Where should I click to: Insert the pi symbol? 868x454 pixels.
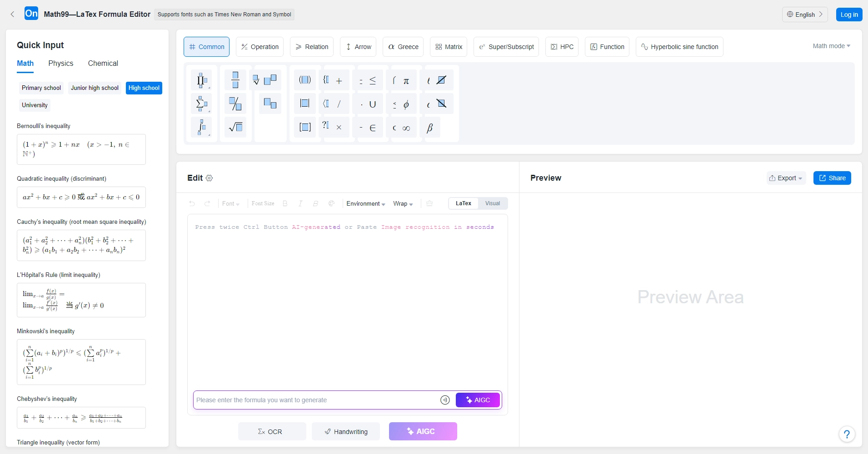(406, 81)
